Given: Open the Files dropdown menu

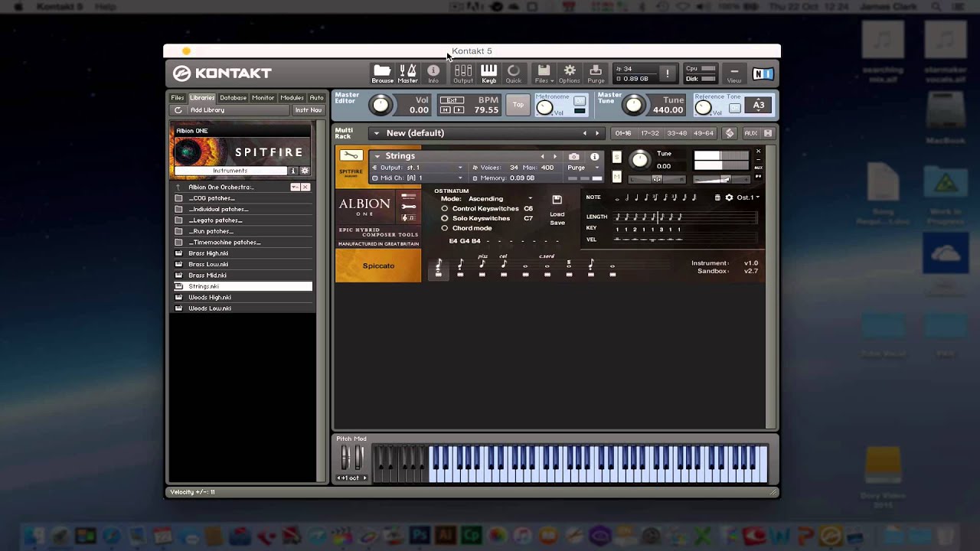Looking at the screenshot, I should tap(544, 73).
